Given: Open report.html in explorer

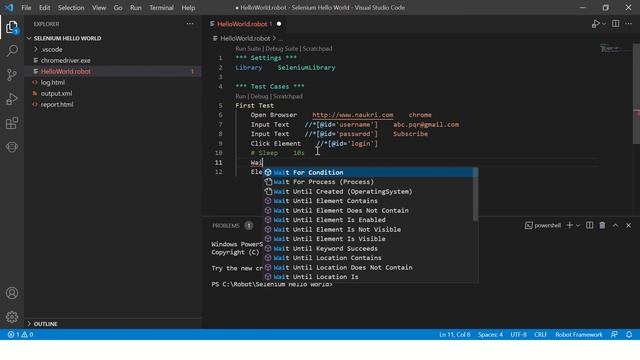Looking at the screenshot, I should [57, 104].
